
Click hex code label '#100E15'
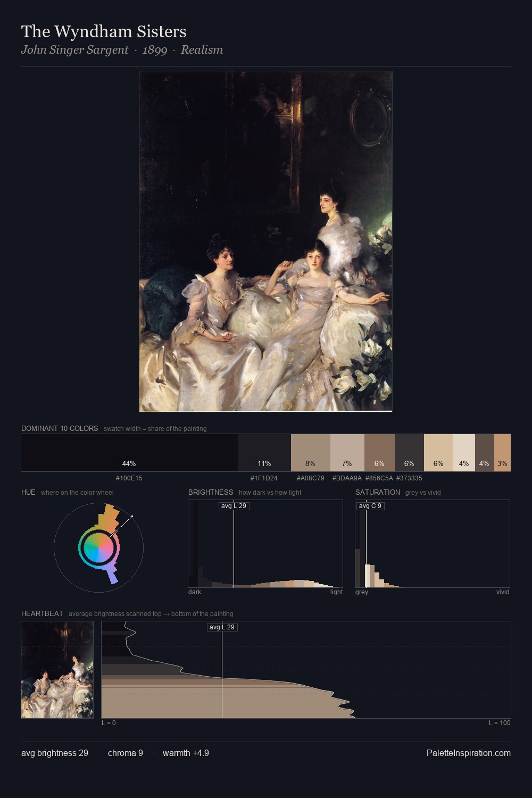click(x=129, y=478)
